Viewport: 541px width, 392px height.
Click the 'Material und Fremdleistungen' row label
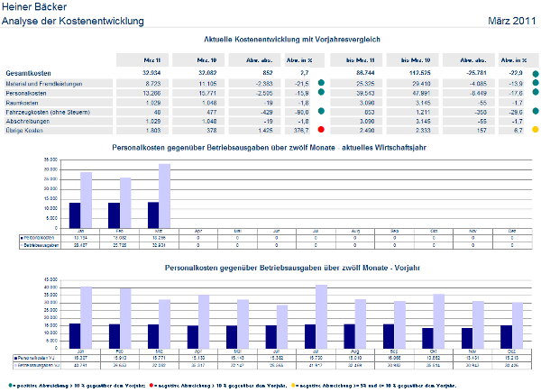tap(44, 84)
